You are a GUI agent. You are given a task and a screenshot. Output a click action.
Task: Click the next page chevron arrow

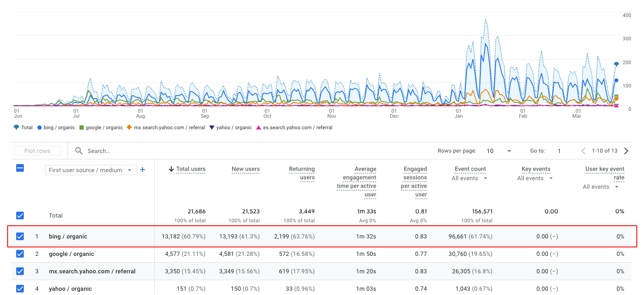click(x=626, y=150)
